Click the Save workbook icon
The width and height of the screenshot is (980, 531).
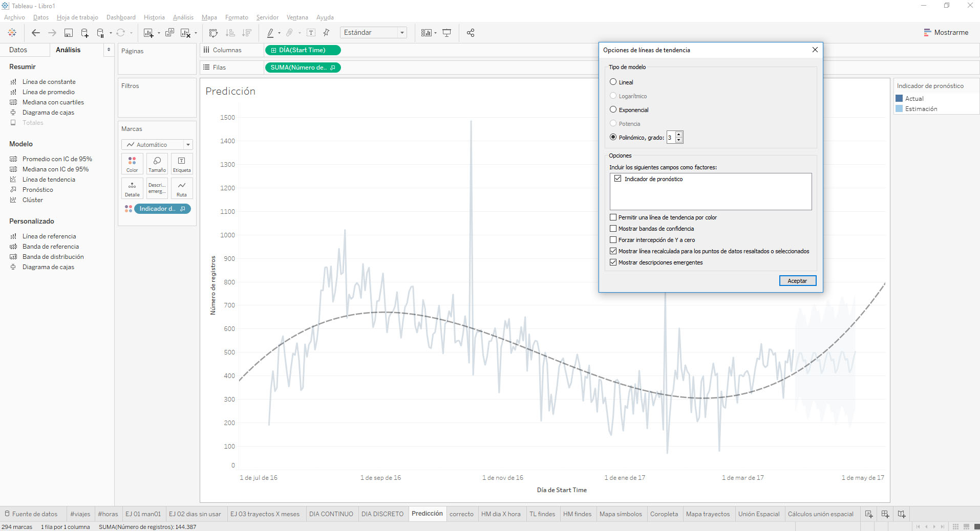[x=68, y=32]
